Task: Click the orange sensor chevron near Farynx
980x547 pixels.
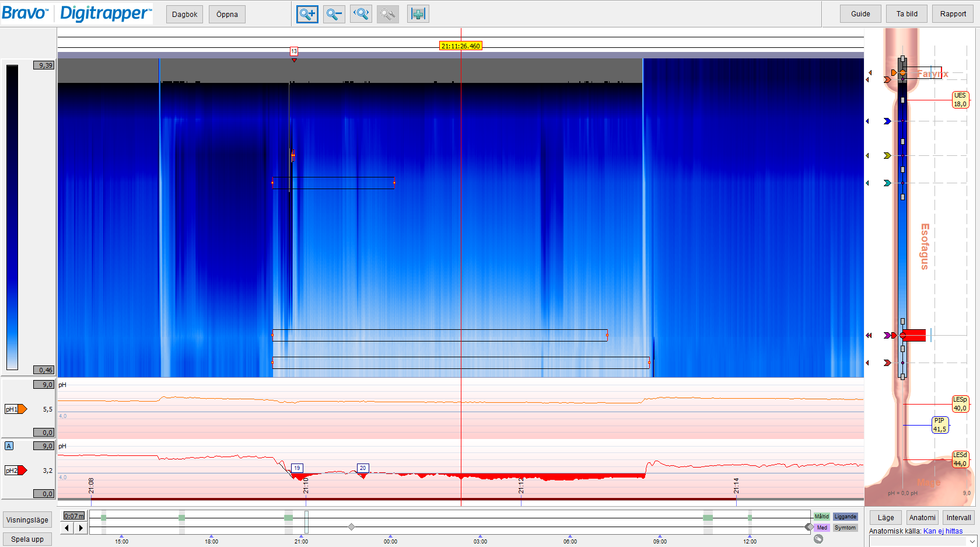Action: point(888,79)
